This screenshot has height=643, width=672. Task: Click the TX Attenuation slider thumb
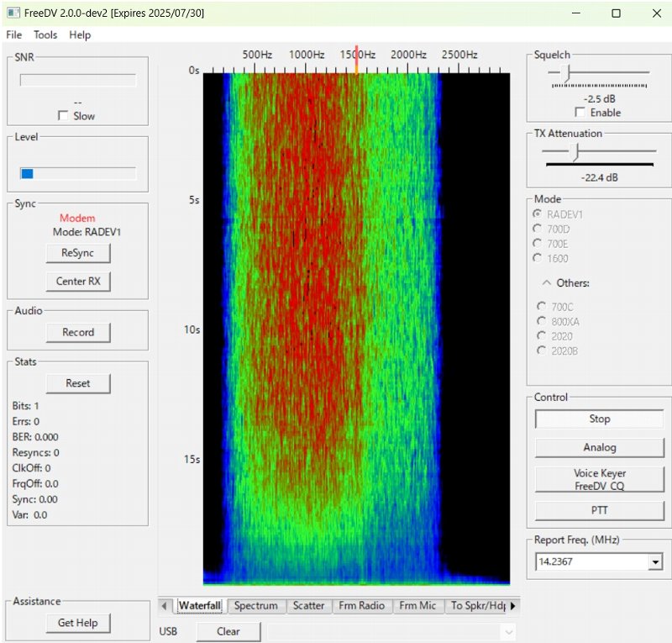(576, 152)
